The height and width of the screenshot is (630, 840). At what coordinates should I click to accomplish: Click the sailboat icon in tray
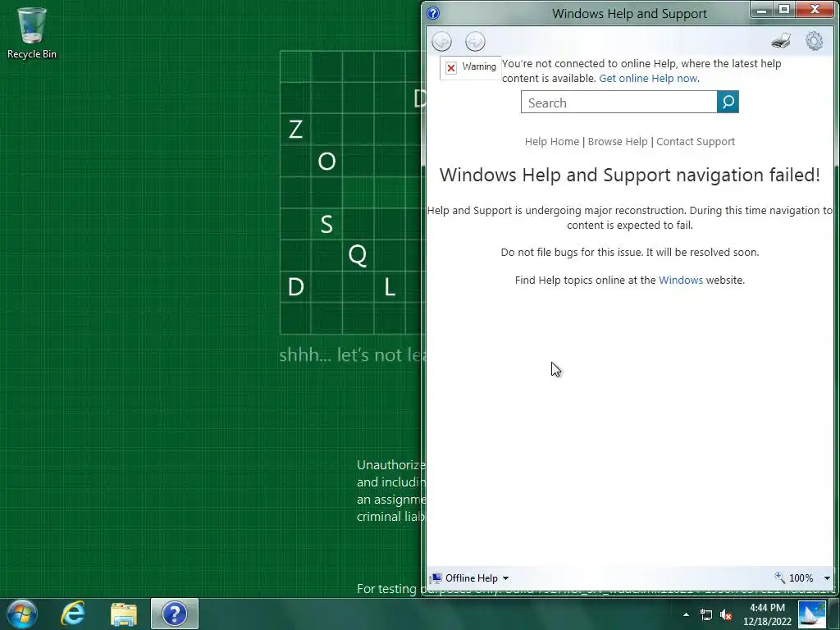pyautogui.click(x=811, y=614)
